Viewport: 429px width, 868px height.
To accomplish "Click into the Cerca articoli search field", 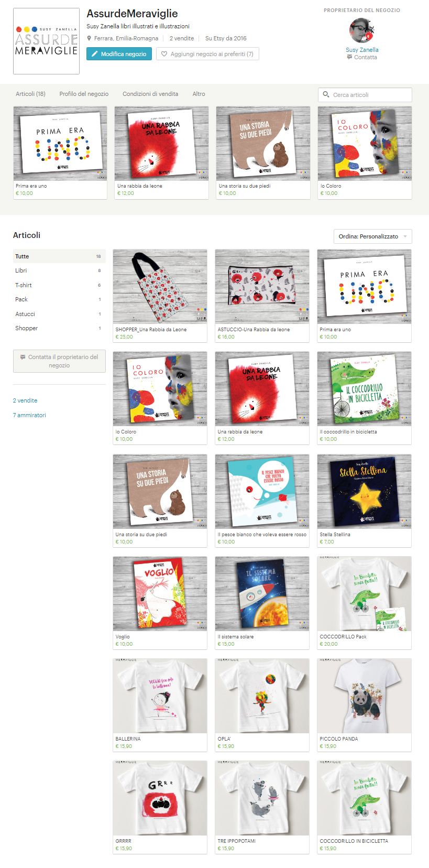I will point(365,94).
